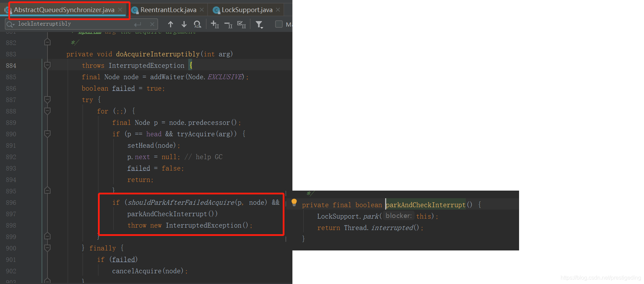Click throw new InterruptedException statement
The height and width of the screenshot is (284, 644).
190,225
